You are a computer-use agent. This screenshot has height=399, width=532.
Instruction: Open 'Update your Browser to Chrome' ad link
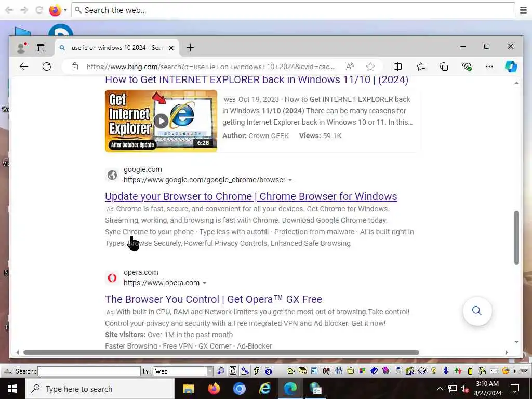[251, 196]
